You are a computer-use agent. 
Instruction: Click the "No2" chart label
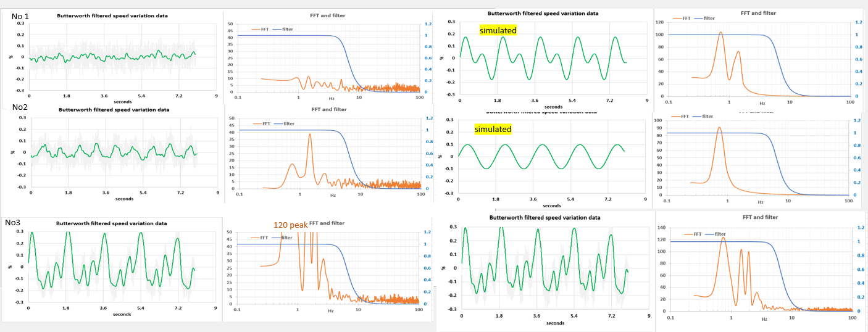(x=20, y=107)
